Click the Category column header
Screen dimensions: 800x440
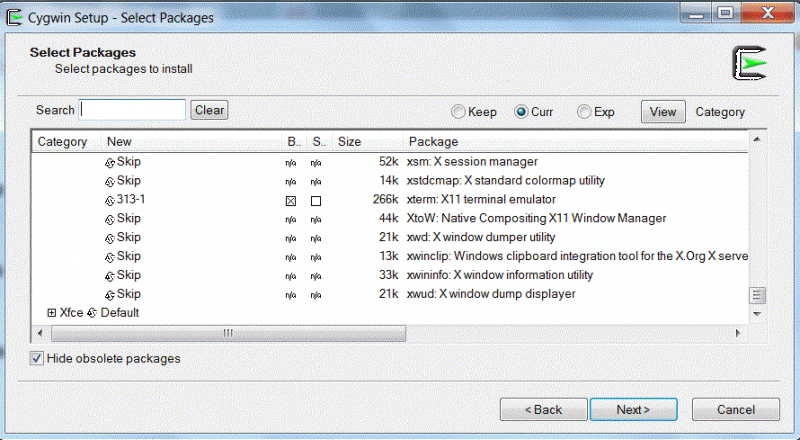[67, 142]
